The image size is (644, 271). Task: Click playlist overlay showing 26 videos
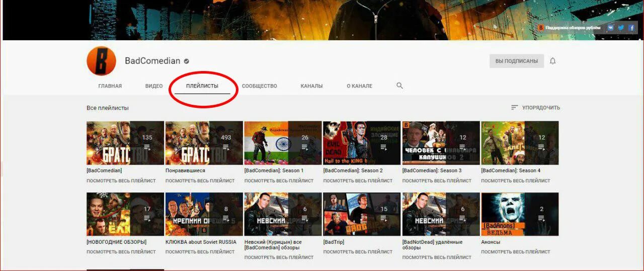(x=305, y=143)
